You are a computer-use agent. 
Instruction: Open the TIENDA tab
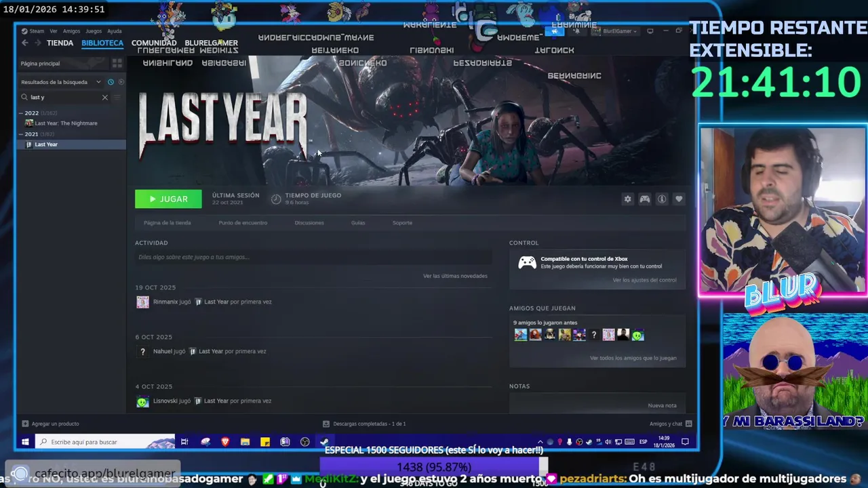[x=60, y=43]
